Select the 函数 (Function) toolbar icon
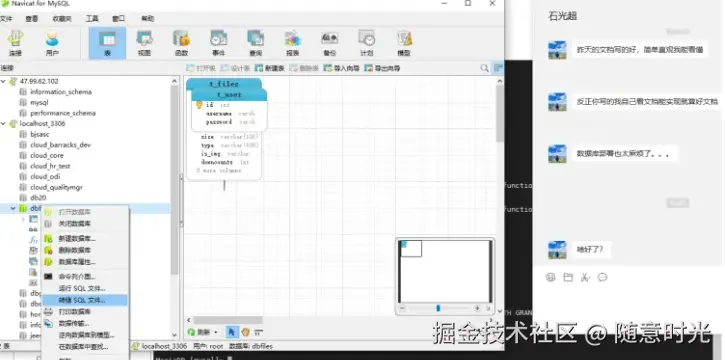The height and width of the screenshot is (360, 725). point(181,43)
